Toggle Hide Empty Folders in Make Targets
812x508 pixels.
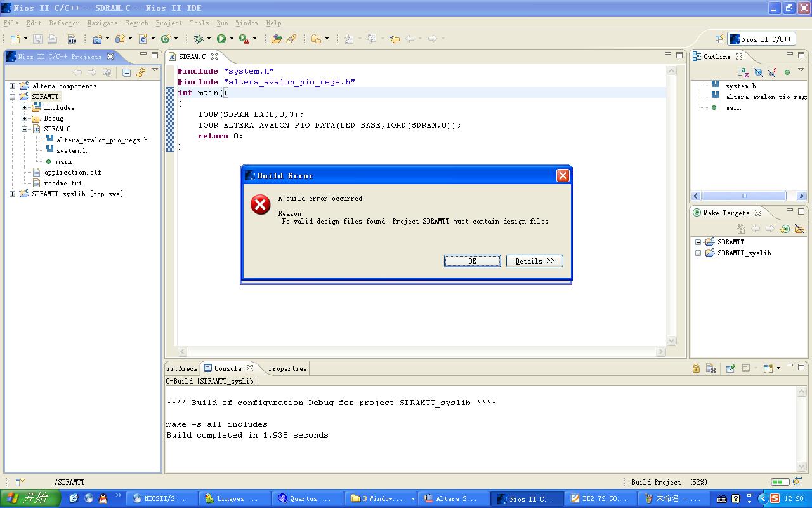click(x=799, y=229)
